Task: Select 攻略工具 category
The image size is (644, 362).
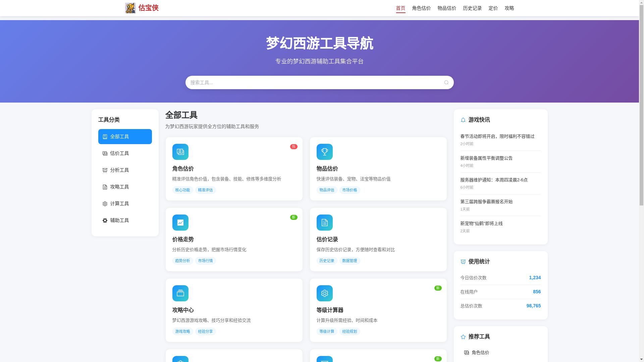Action: click(125, 187)
